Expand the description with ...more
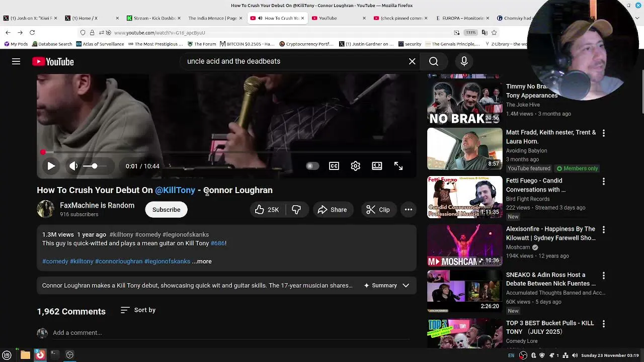The width and height of the screenshot is (644, 362). (x=202, y=261)
